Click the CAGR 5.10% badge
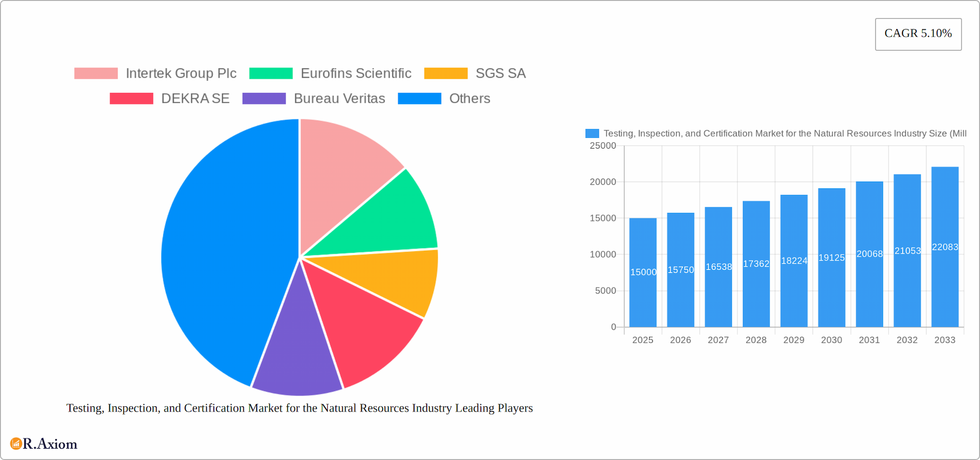This screenshot has height=460, width=980. (x=918, y=34)
